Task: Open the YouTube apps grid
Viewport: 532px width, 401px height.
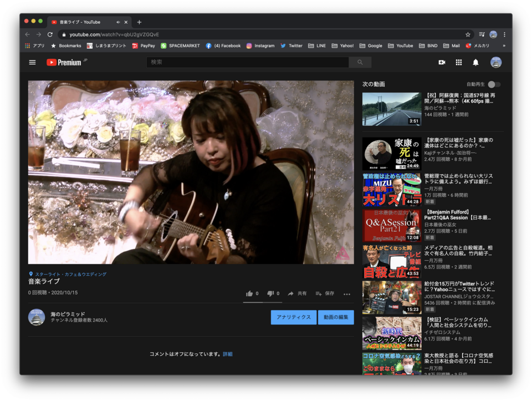Action: [x=459, y=62]
